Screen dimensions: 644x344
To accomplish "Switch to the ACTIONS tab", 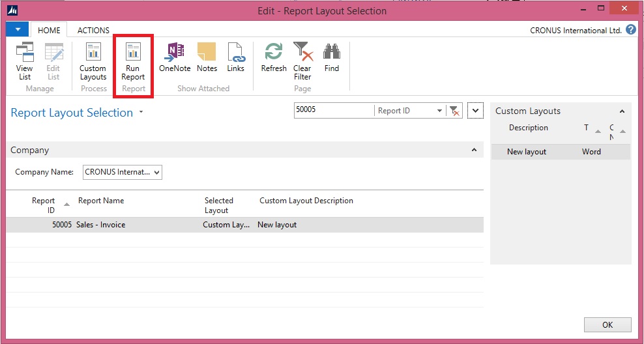I will coord(93,30).
